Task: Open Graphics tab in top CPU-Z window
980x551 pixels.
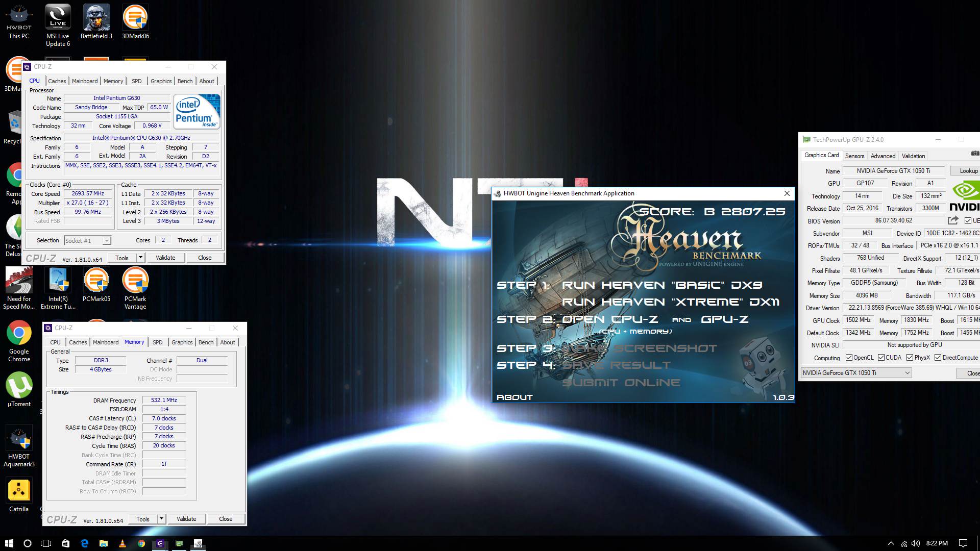Action: 161,81
